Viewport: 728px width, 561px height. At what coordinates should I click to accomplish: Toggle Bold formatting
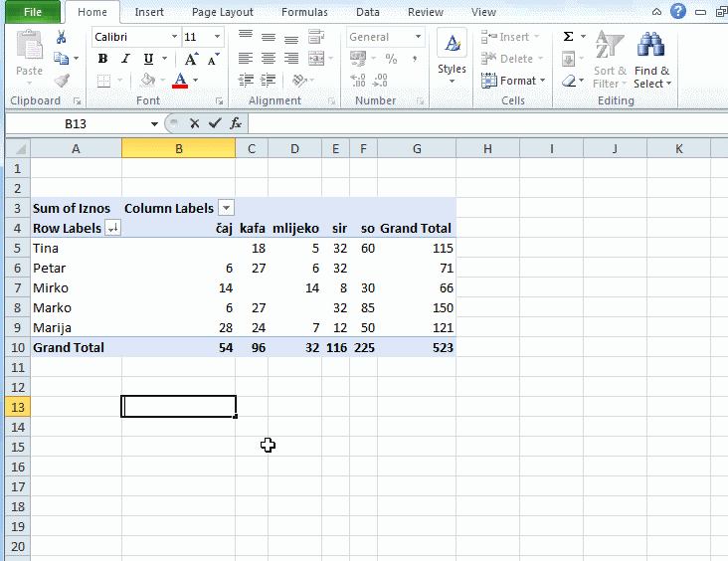coord(102,59)
